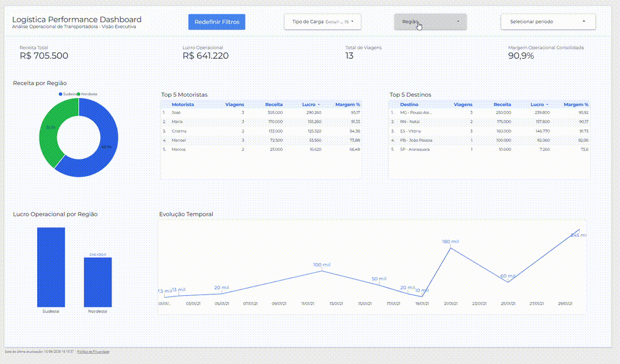
Task: Click the 239.800 lucro value
Action: [x=542, y=113]
